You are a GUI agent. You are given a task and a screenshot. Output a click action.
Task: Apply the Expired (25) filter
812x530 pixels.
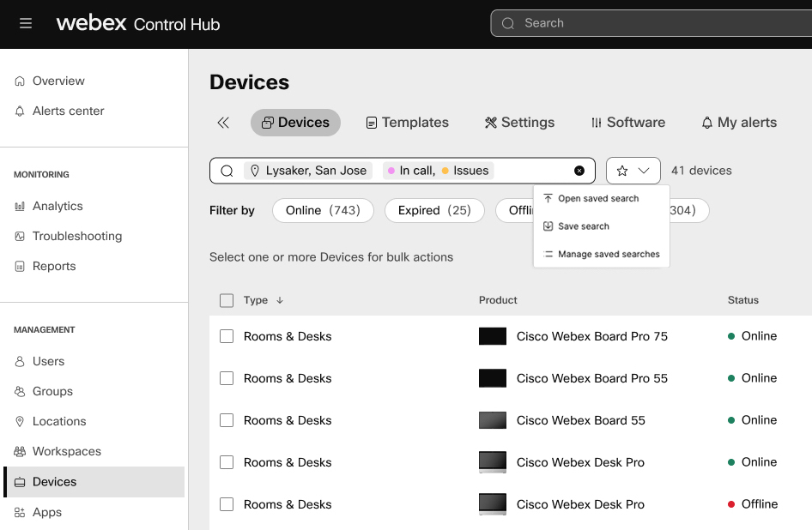pos(434,210)
